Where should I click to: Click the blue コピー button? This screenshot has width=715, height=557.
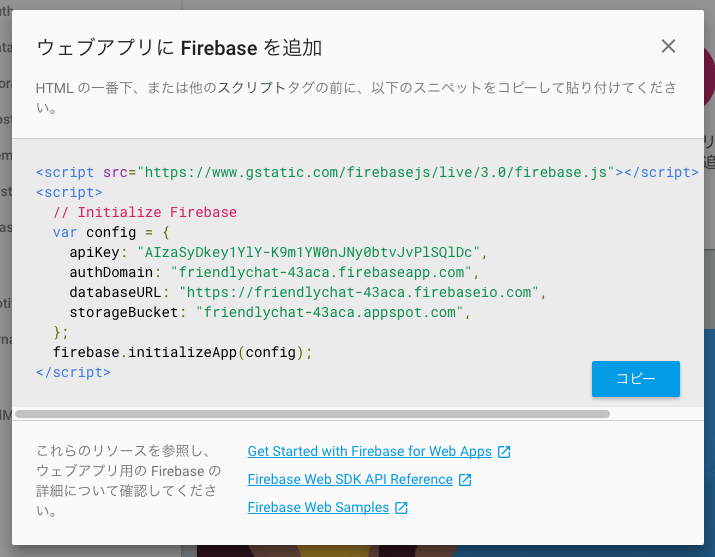(636, 379)
